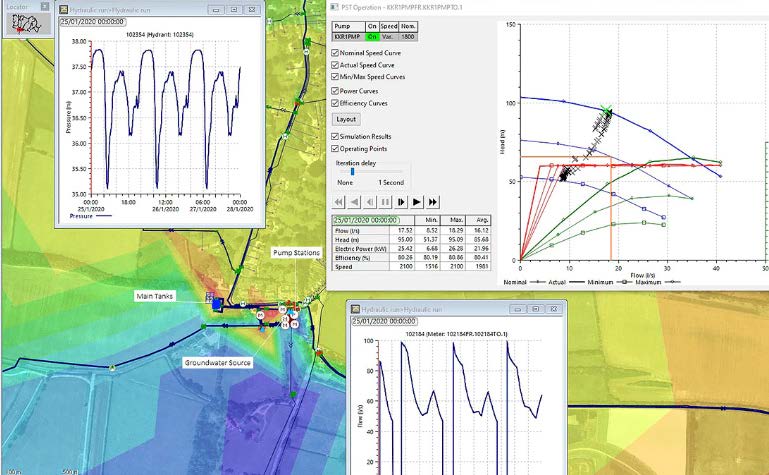Click the fast-forward to end icon
Viewport: 769px width, 475px height.
pyautogui.click(x=434, y=201)
